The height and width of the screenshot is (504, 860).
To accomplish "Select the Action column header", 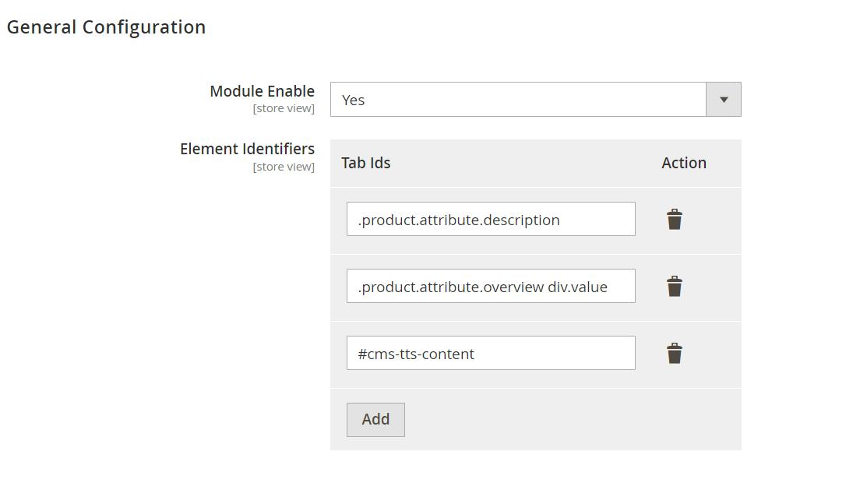I will [x=684, y=163].
